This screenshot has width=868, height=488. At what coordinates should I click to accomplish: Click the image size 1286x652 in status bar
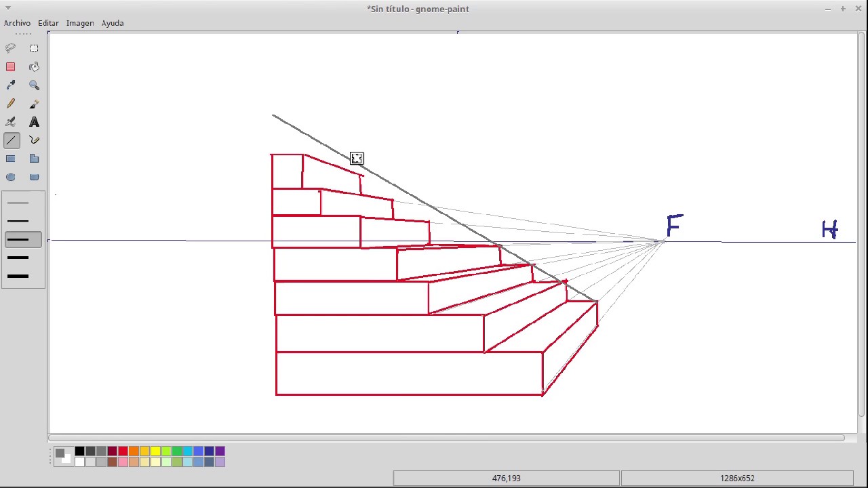pyautogui.click(x=737, y=479)
